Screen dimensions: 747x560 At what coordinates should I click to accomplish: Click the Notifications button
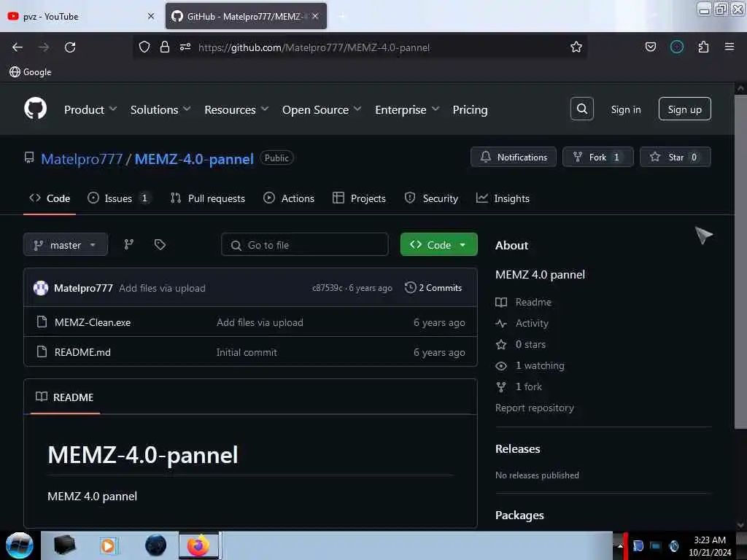tap(513, 157)
